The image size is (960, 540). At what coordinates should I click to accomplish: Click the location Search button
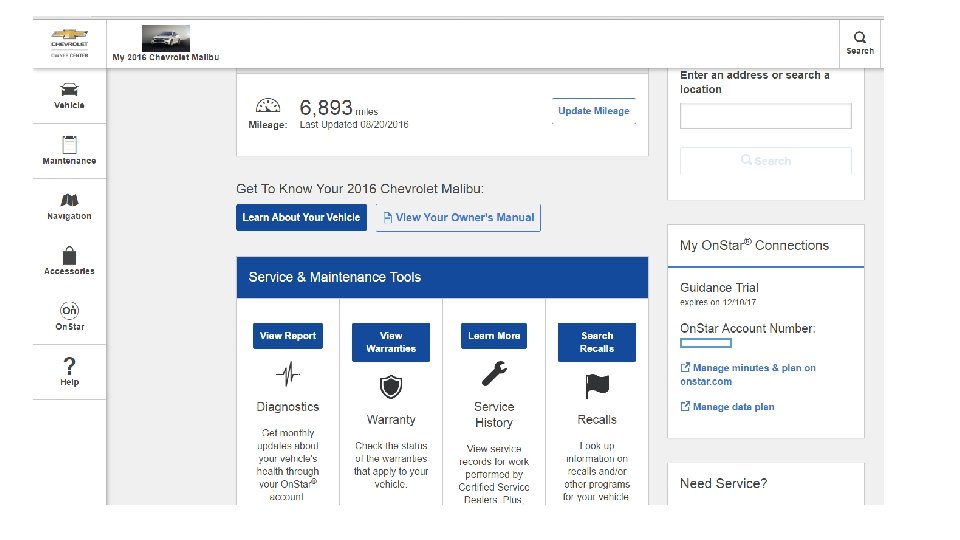coord(765,160)
